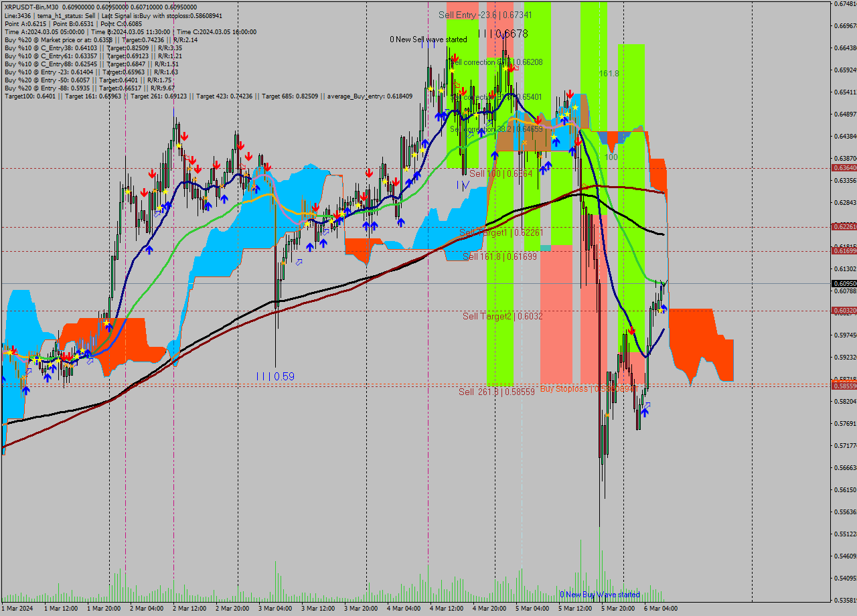Click the XRPUSDT-Bin,M30 symbol title line

[100, 7]
